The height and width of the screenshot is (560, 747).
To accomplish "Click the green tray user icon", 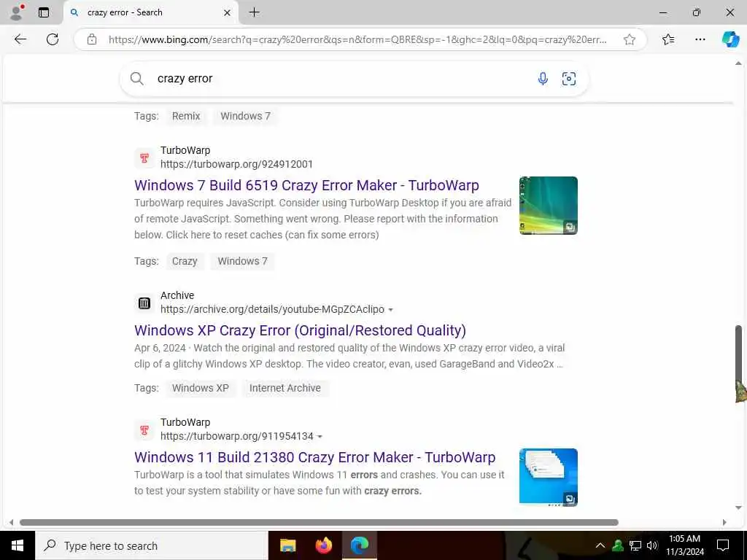I will point(618,545).
